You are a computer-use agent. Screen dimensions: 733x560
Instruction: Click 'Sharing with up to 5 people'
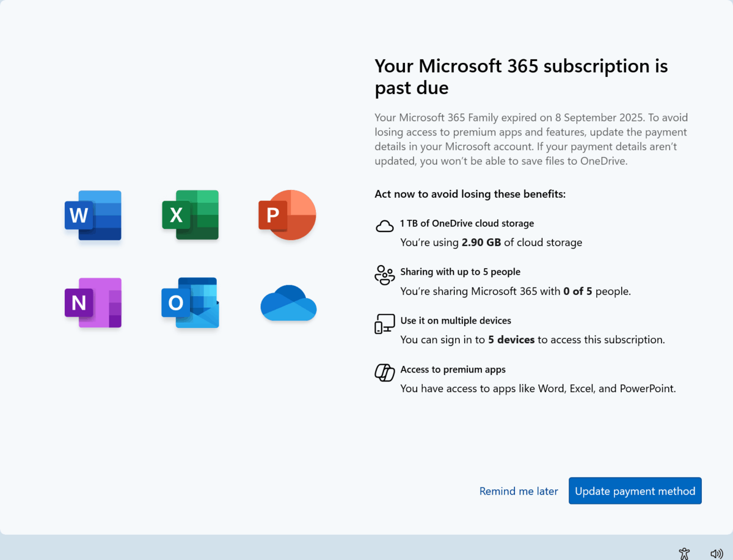461,272
